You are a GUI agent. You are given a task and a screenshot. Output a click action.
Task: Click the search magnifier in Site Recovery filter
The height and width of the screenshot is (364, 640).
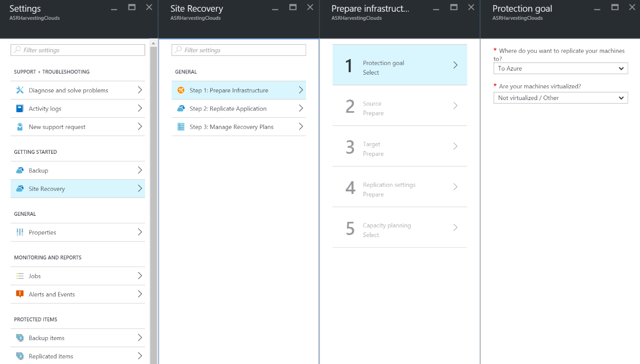pyautogui.click(x=179, y=50)
